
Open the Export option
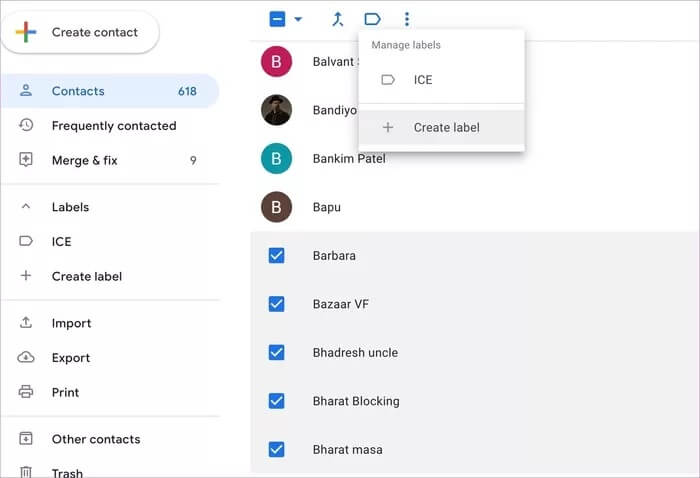[x=110, y=358]
